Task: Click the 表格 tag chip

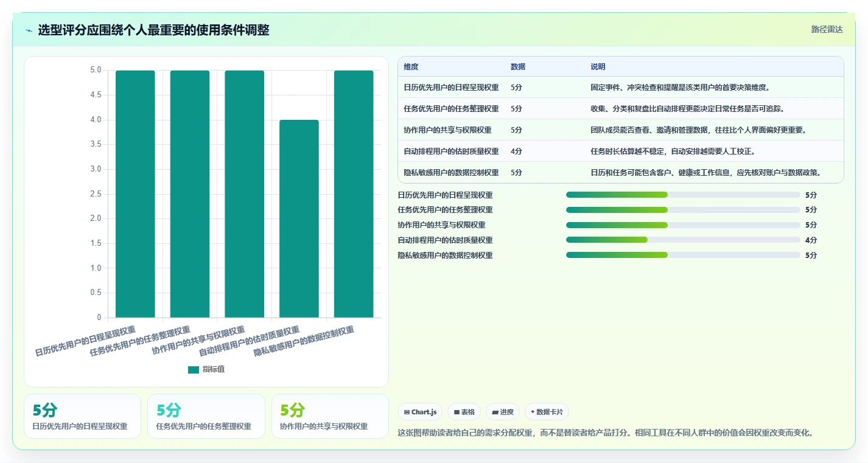Action: point(464,412)
